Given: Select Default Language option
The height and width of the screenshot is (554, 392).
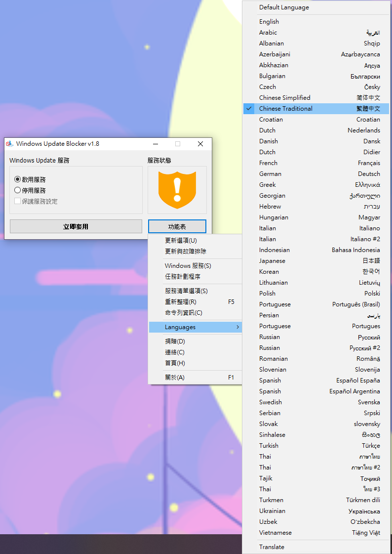Looking at the screenshot, I should (316, 7).
